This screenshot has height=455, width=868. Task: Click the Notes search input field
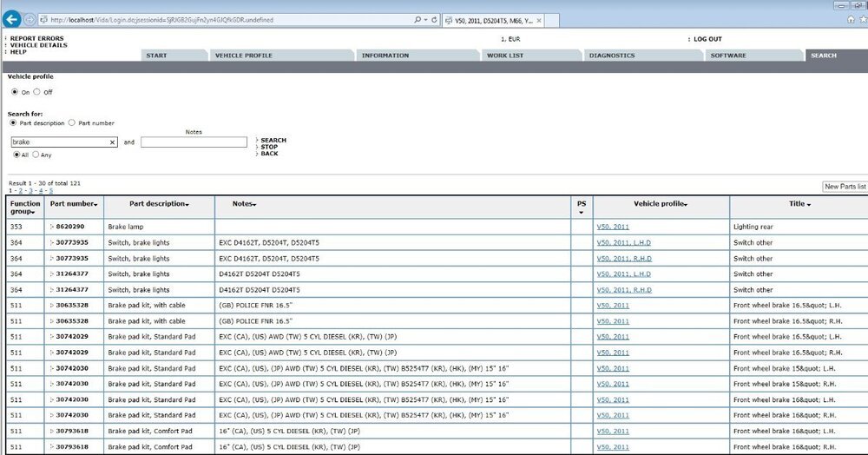(x=194, y=142)
